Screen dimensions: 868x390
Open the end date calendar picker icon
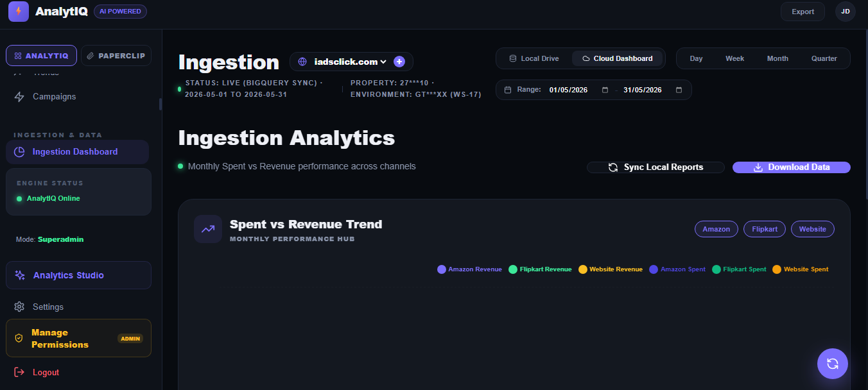[679, 90]
